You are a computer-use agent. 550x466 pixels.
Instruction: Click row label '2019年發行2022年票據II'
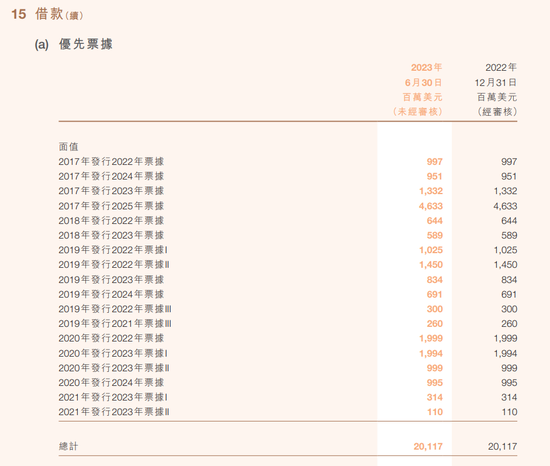point(114,265)
